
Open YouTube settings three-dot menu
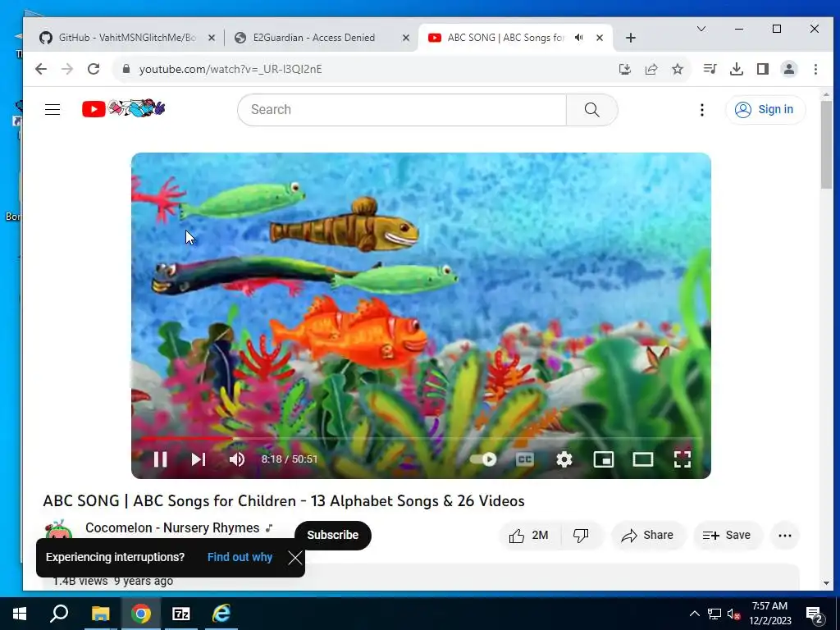point(702,110)
